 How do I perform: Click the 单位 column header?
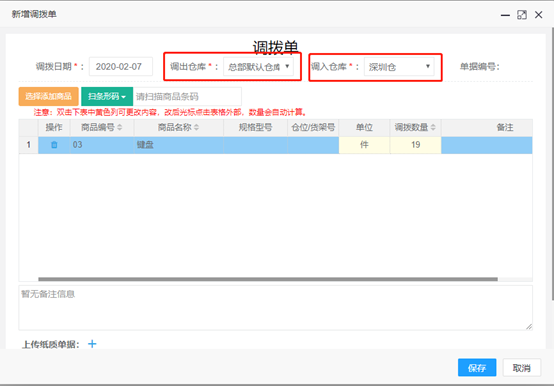[x=364, y=127]
